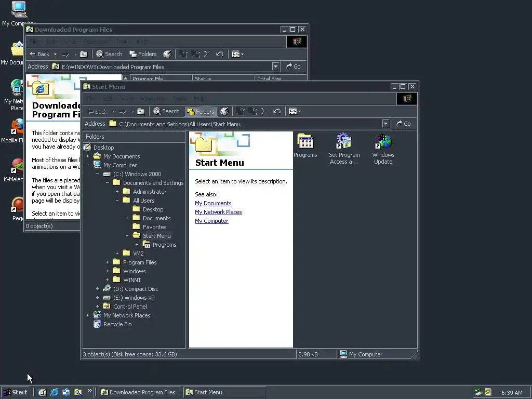Select My Network Places in the folder tree
The width and height of the screenshot is (532, 399).
point(127,315)
